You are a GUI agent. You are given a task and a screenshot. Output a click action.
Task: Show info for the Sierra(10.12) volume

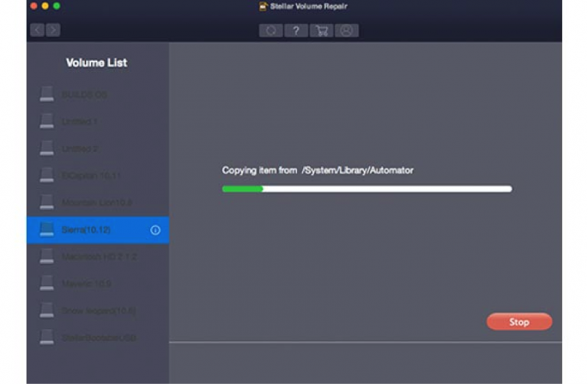click(x=155, y=230)
